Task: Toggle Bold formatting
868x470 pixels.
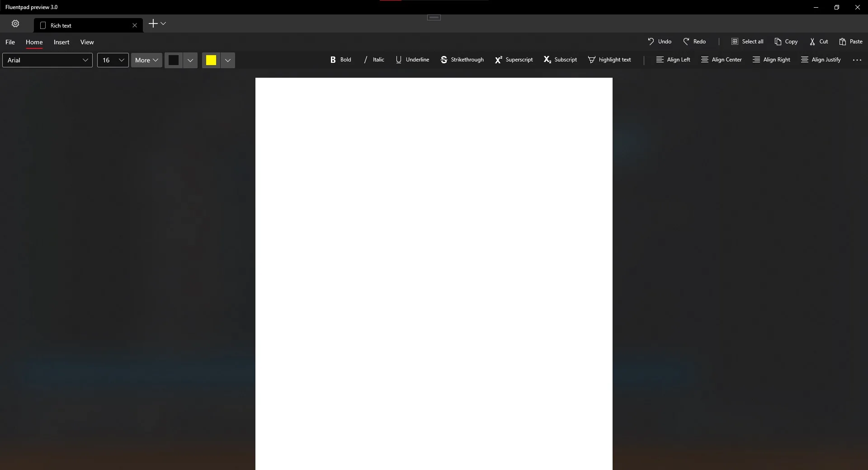Action: tap(340, 60)
